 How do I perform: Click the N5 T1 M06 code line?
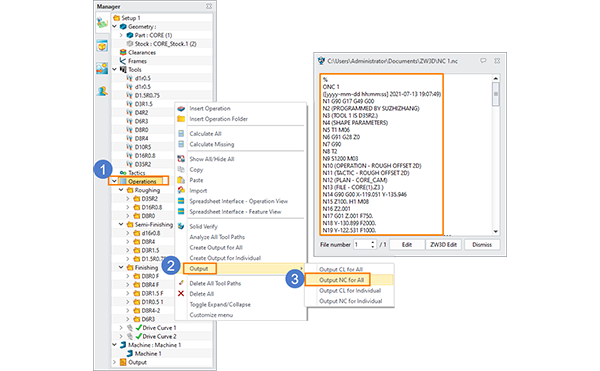(336, 130)
